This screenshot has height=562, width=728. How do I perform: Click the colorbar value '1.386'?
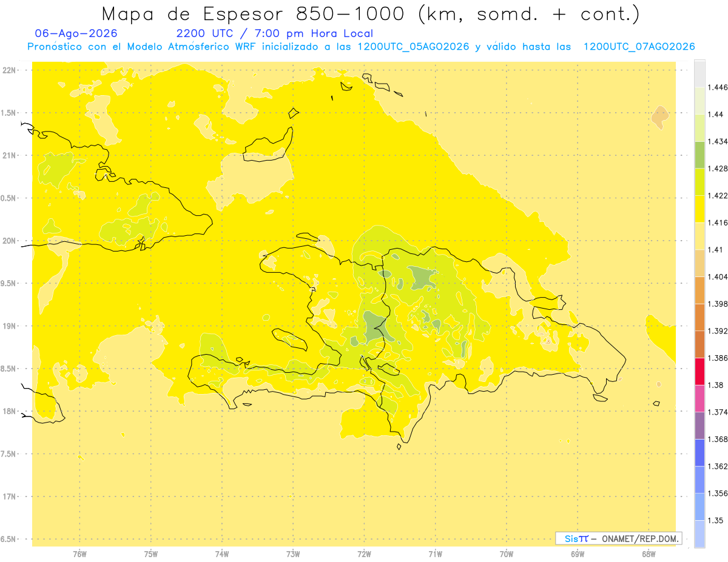click(717, 358)
